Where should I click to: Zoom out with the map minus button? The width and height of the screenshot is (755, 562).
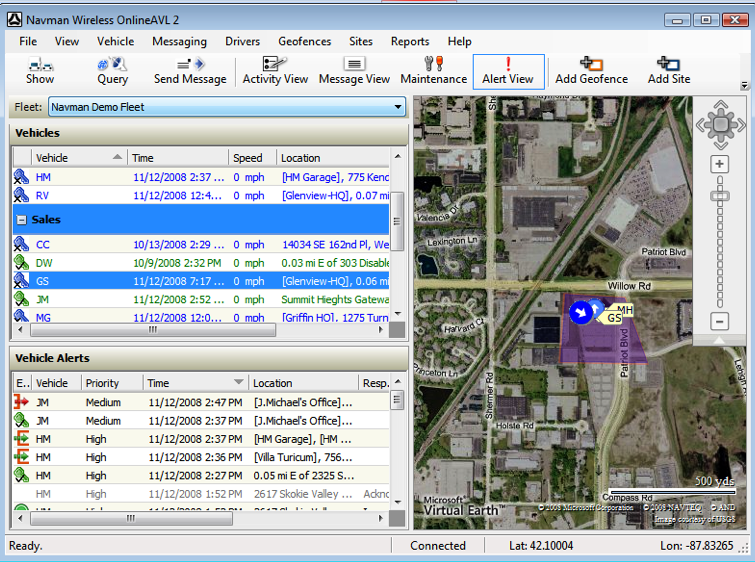(719, 321)
